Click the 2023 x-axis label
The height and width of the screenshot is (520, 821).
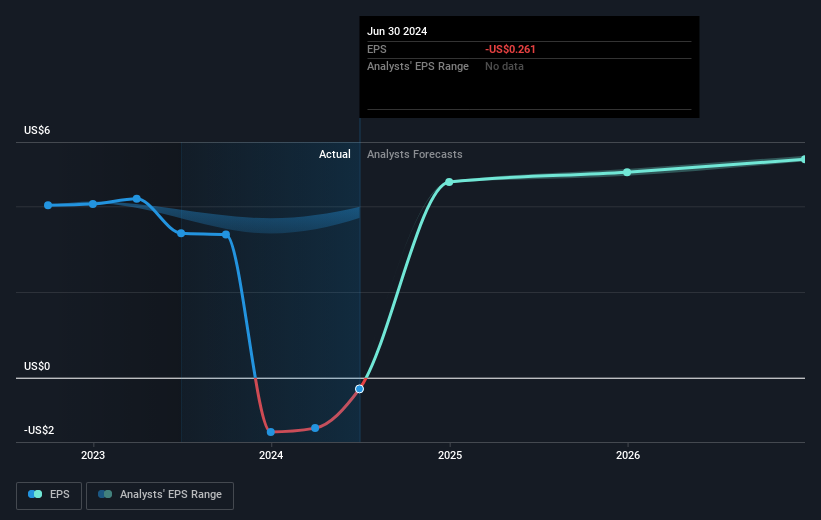pyautogui.click(x=93, y=455)
